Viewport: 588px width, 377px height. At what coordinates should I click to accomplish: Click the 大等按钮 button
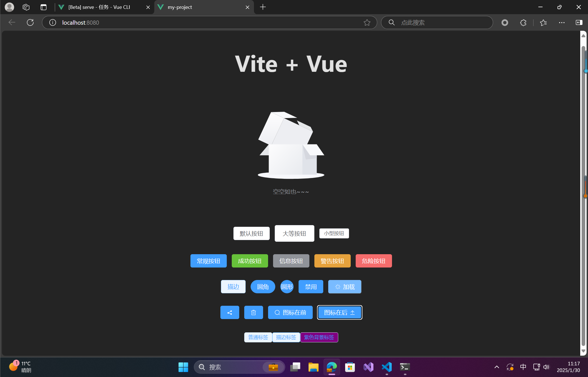tap(294, 233)
